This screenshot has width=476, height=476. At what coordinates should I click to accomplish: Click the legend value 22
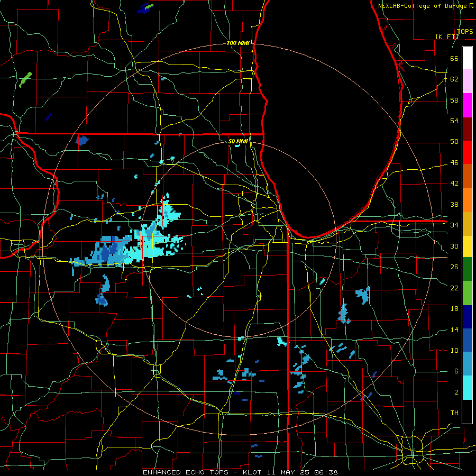[x=454, y=288]
